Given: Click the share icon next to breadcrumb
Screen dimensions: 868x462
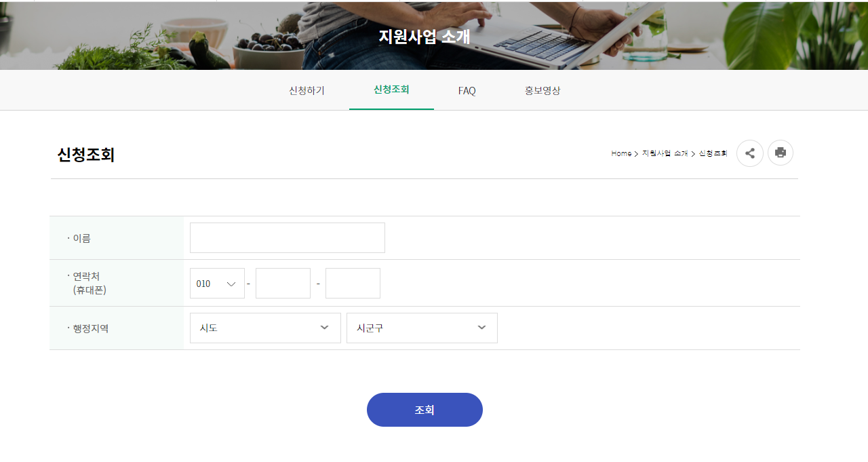Looking at the screenshot, I should pyautogui.click(x=749, y=153).
